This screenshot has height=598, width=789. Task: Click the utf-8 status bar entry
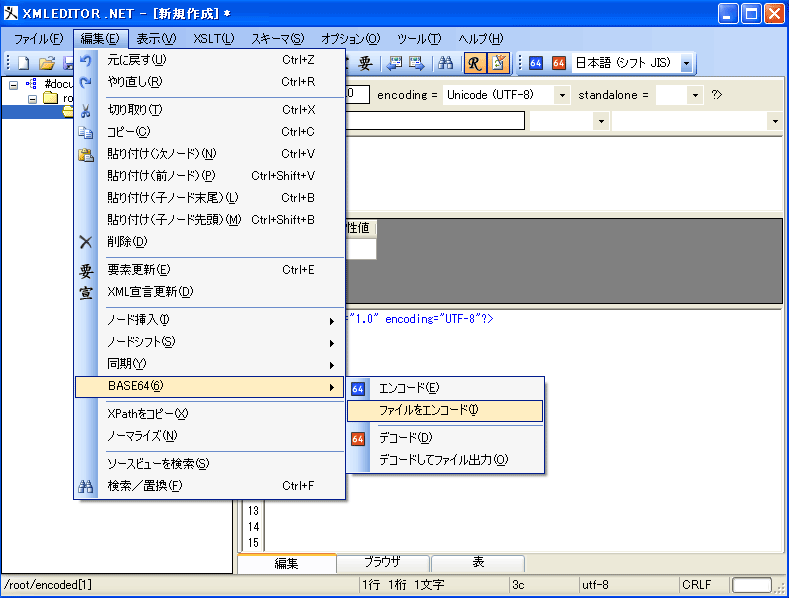595,585
